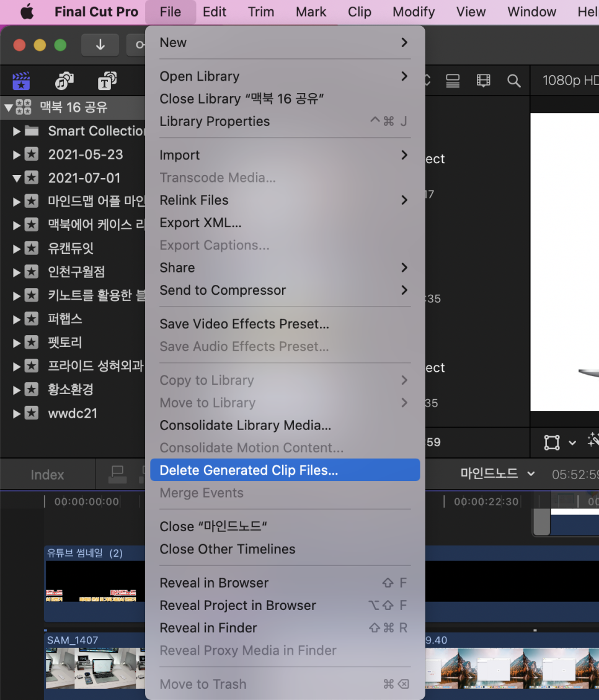This screenshot has height=700, width=599.
Task: Toggle filmstrip clip appearance icon
Action: tap(483, 80)
